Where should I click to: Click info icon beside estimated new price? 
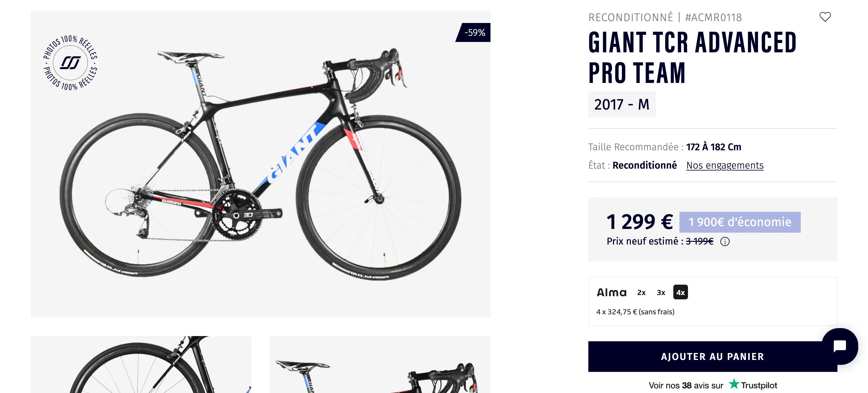click(725, 241)
